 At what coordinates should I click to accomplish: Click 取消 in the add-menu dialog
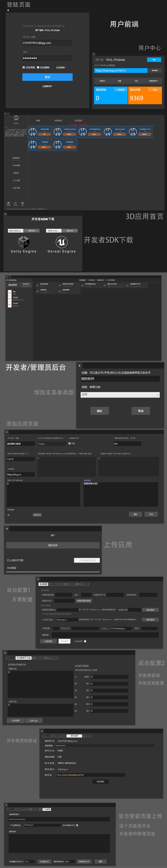(x=141, y=411)
